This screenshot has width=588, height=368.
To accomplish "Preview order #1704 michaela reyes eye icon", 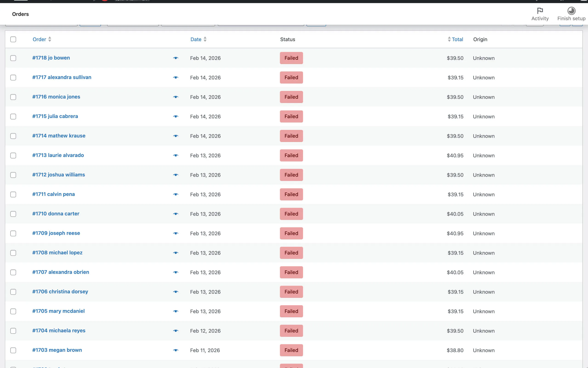I will click(x=175, y=331).
